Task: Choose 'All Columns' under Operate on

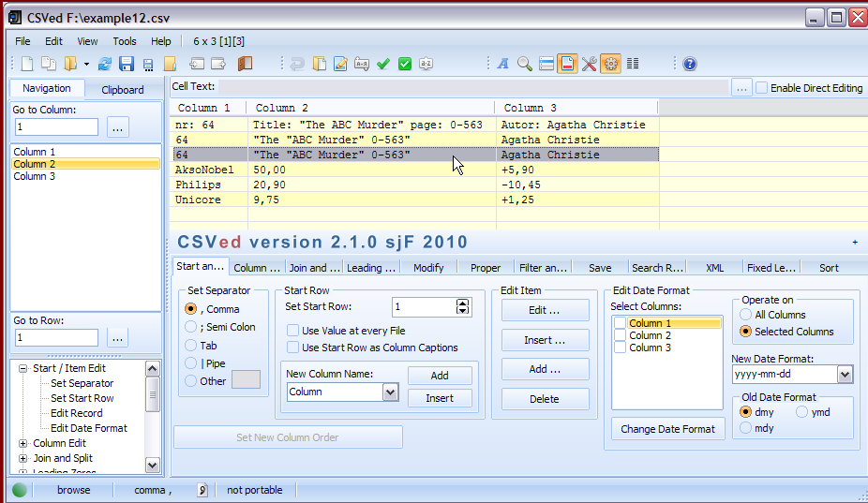Action: click(746, 315)
